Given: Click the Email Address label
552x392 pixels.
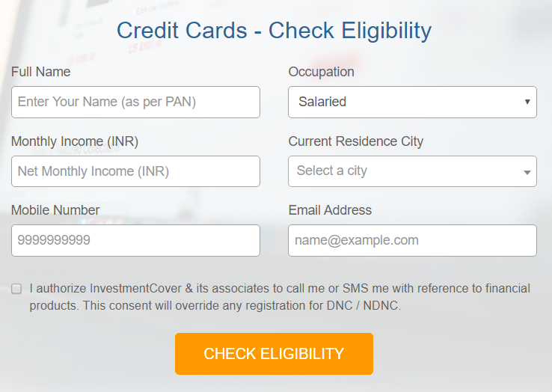Looking at the screenshot, I should click(330, 210).
